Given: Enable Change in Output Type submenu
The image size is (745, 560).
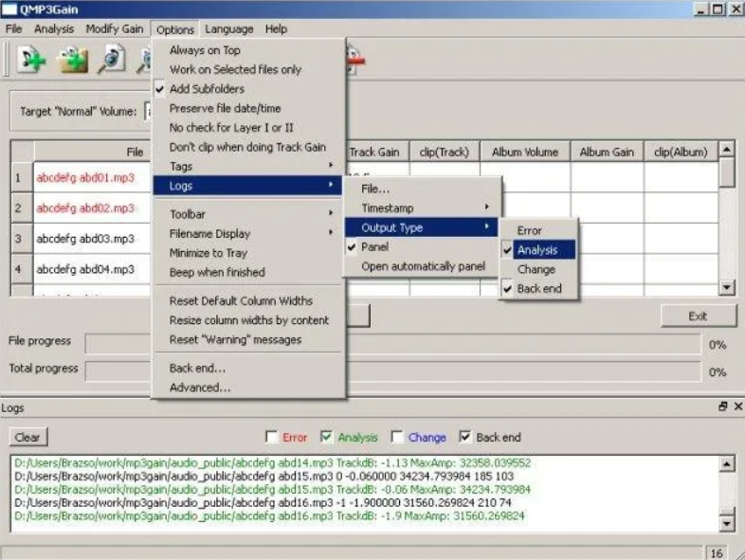Looking at the screenshot, I should pos(537,269).
